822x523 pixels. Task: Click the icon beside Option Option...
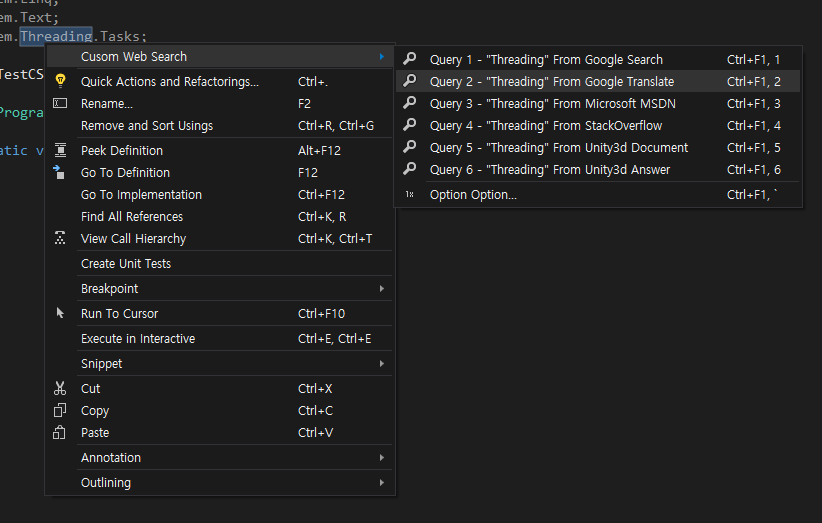pos(409,194)
